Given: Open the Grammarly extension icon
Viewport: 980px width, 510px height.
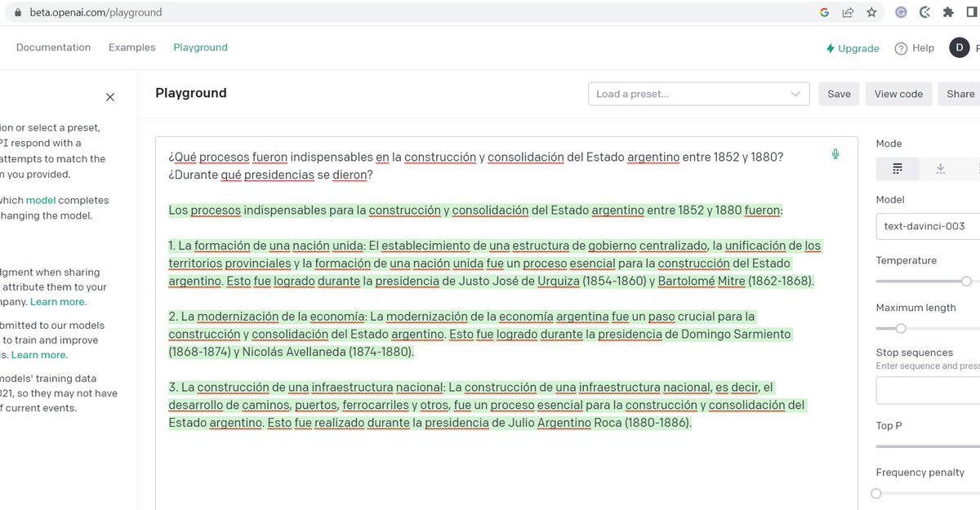Looking at the screenshot, I should coord(901,12).
